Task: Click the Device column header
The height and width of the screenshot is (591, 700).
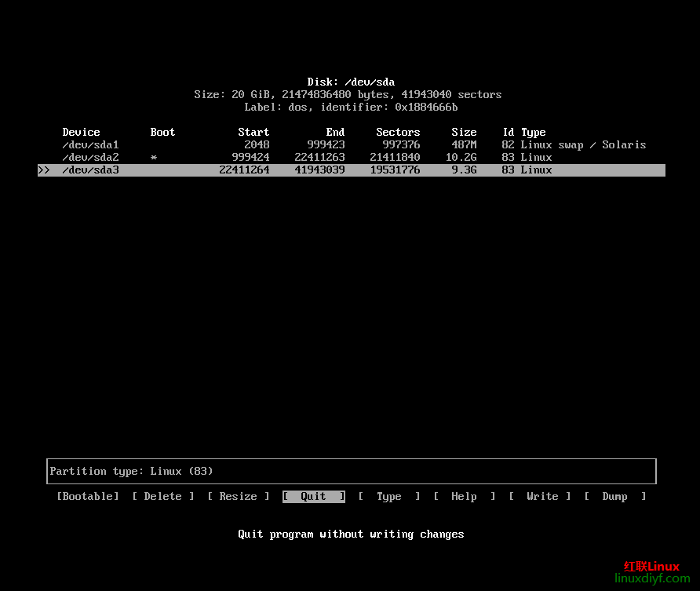Action: click(81, 132)
